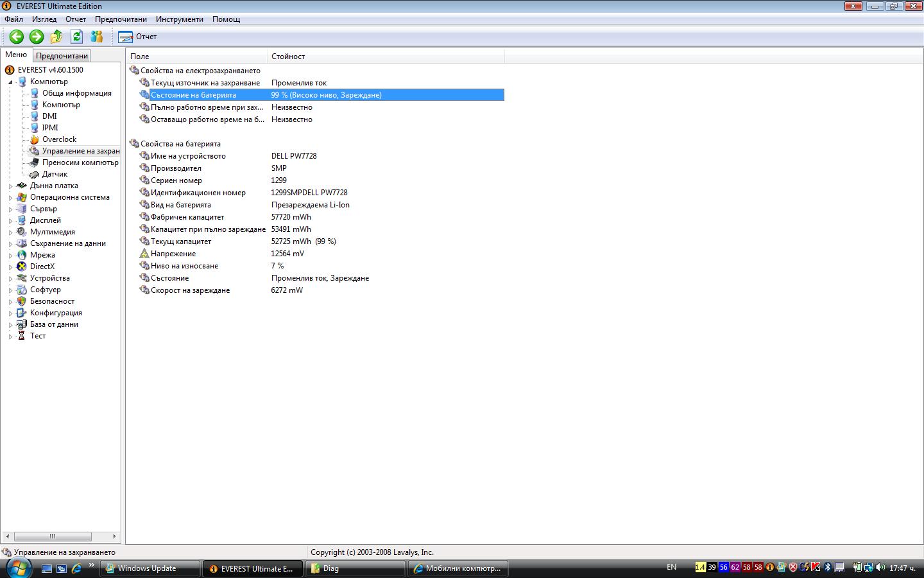Open the Инструменти menu

point(180,19)
